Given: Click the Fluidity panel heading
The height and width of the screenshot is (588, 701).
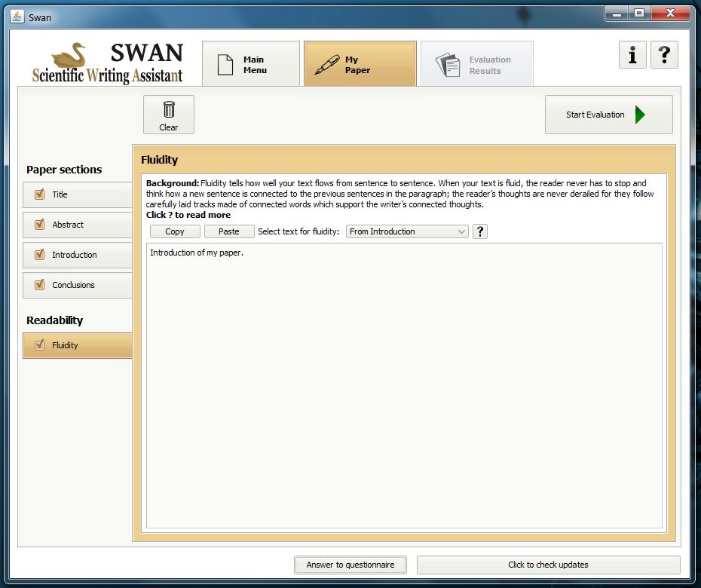Looking at the screenshot, I should [159, 160].
